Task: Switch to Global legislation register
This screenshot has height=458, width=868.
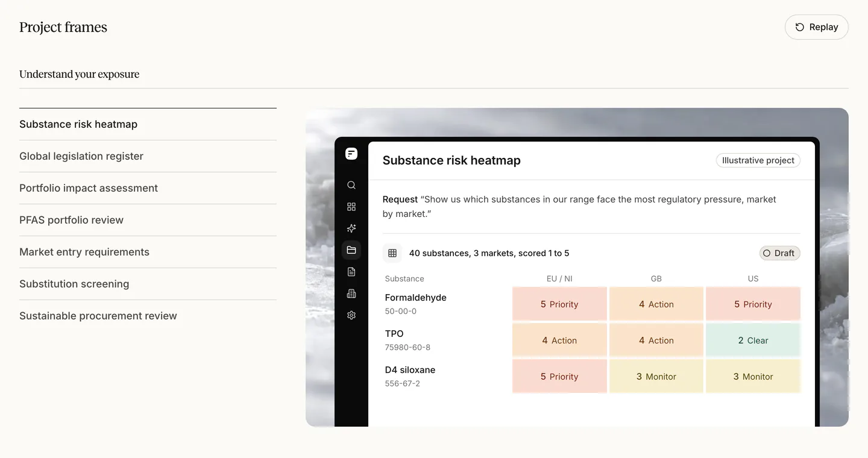Action: pos(148,156)
